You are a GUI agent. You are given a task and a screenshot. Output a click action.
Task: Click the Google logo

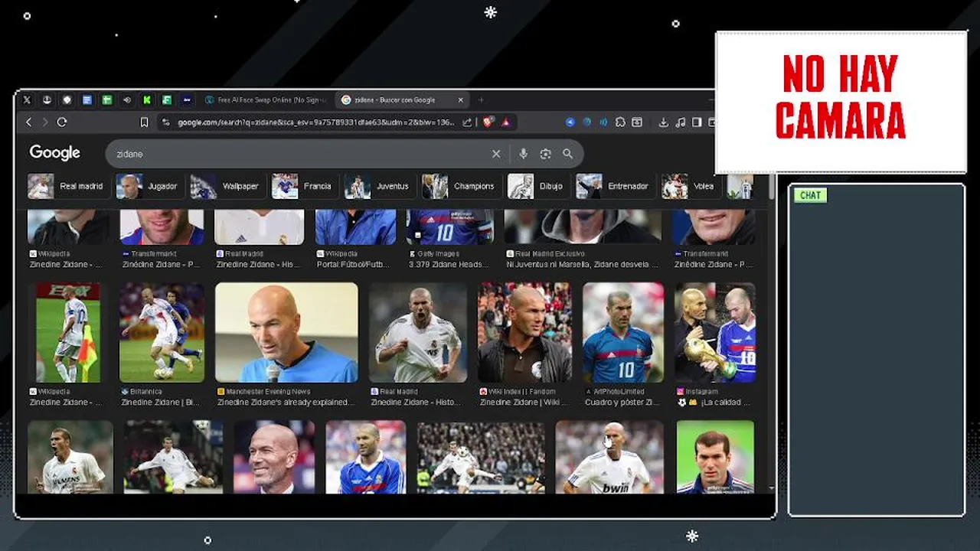(54, 153)
